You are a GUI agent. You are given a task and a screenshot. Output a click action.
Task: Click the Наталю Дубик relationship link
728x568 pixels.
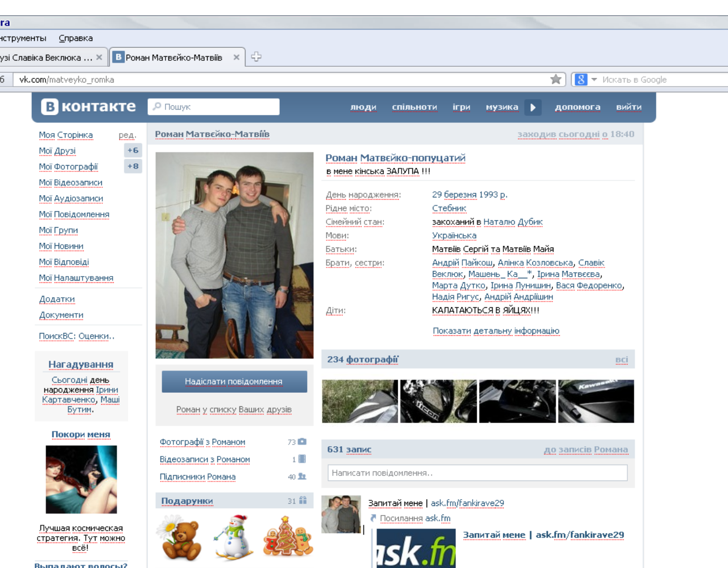pos(513,222)
